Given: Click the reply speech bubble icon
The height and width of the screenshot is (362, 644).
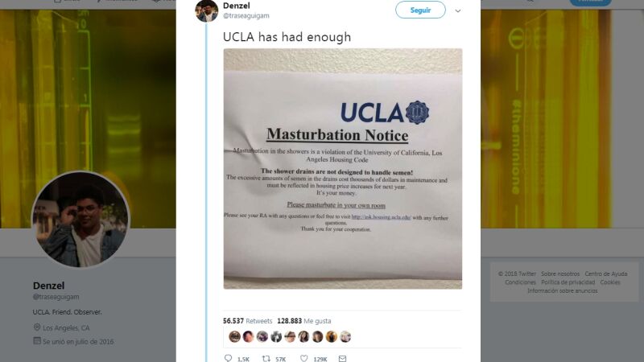Looking at the screenshot, I should (228, 358).
